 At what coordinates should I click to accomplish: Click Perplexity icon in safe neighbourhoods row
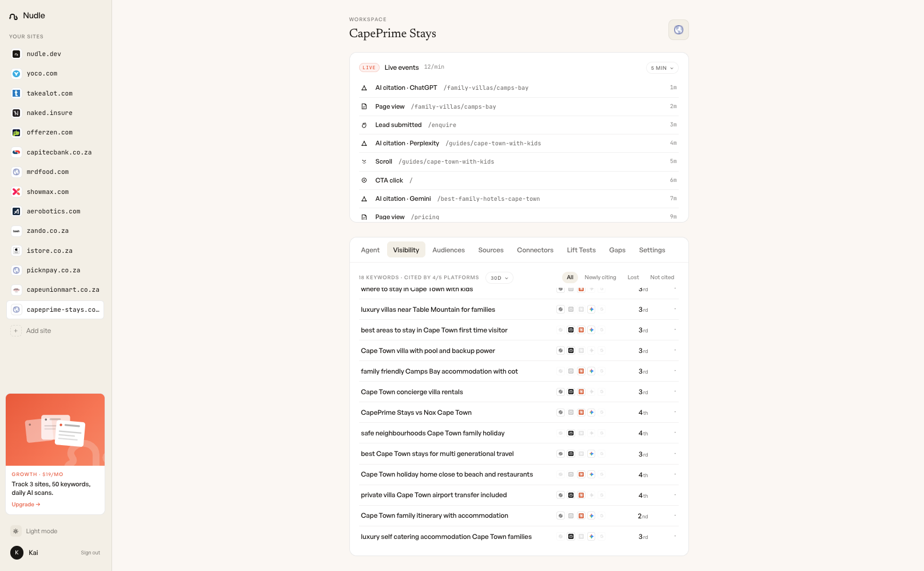pos(571,433)
